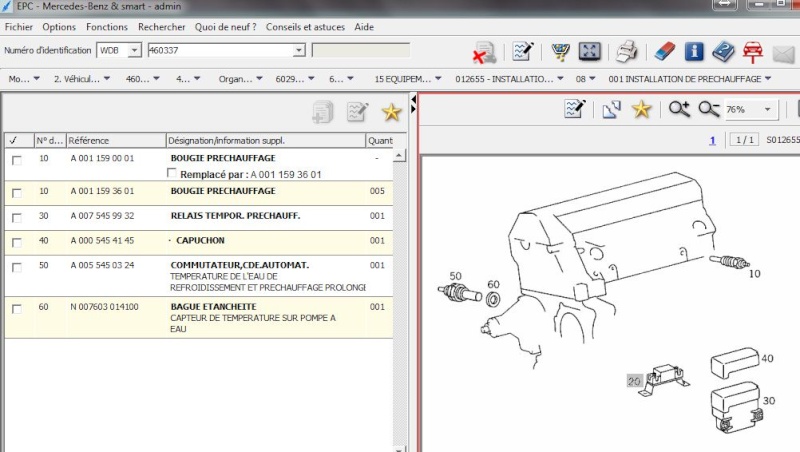Click the shopping cart filter icon
Image resolution: width=800 pixels, height=452 pixels.
click(560, 52)
